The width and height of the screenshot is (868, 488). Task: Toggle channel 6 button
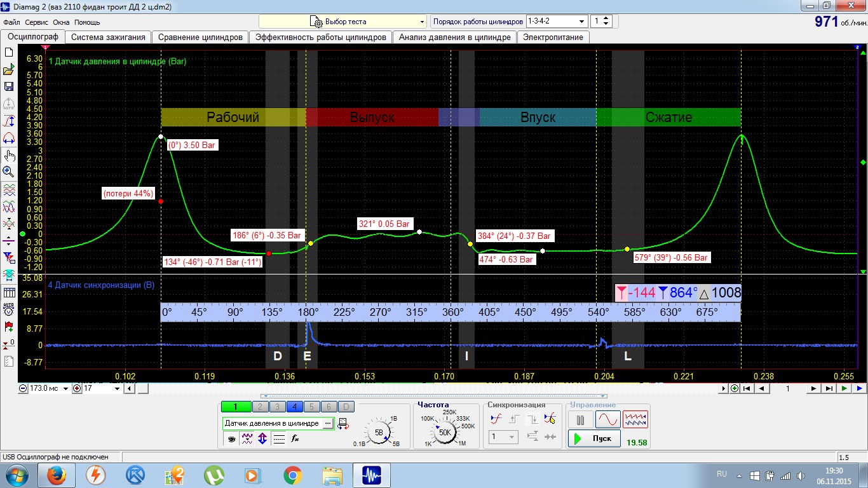click(329, 407)
